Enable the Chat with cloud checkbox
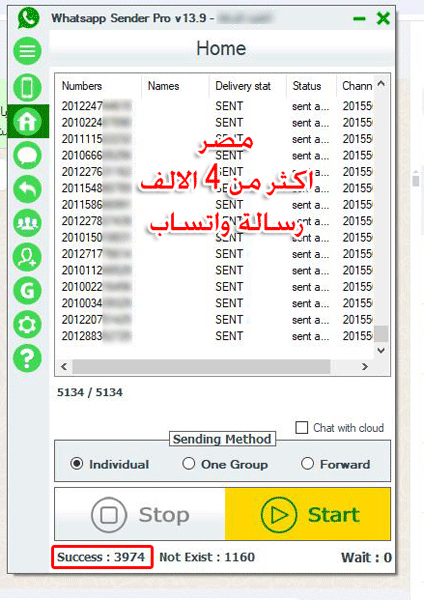Screen dimensions: 424x600 click(302, 427)
